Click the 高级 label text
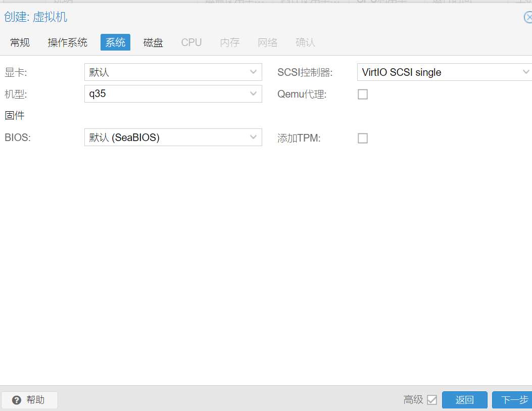Viewport: 532px width, 411px height. [413, 400]
